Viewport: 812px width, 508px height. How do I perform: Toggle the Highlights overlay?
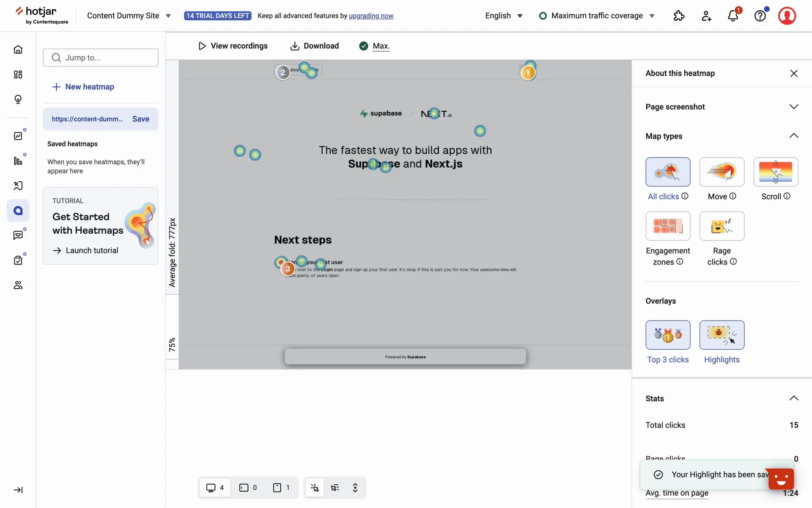tap(721, 335)
